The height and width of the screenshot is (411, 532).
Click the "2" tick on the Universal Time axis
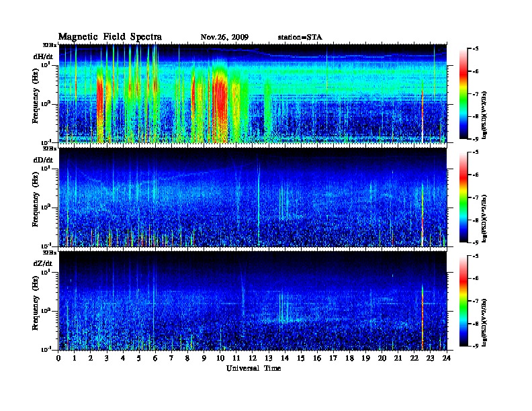click(91, 358)
